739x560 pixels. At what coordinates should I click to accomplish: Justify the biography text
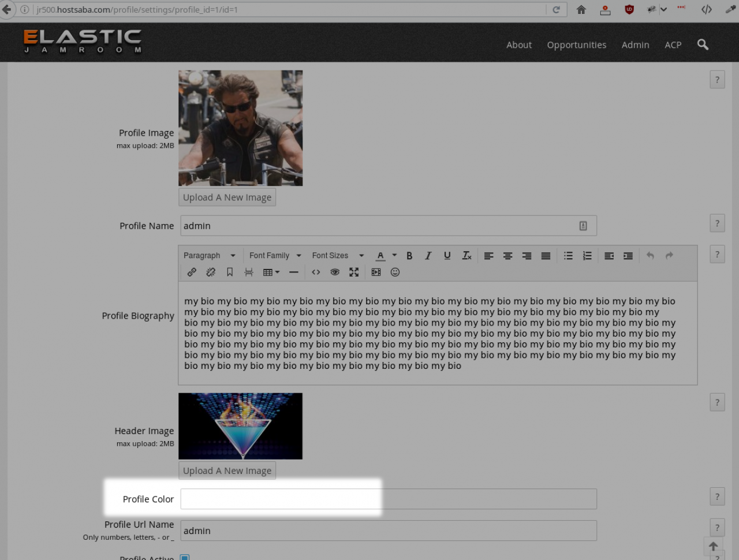546,256
